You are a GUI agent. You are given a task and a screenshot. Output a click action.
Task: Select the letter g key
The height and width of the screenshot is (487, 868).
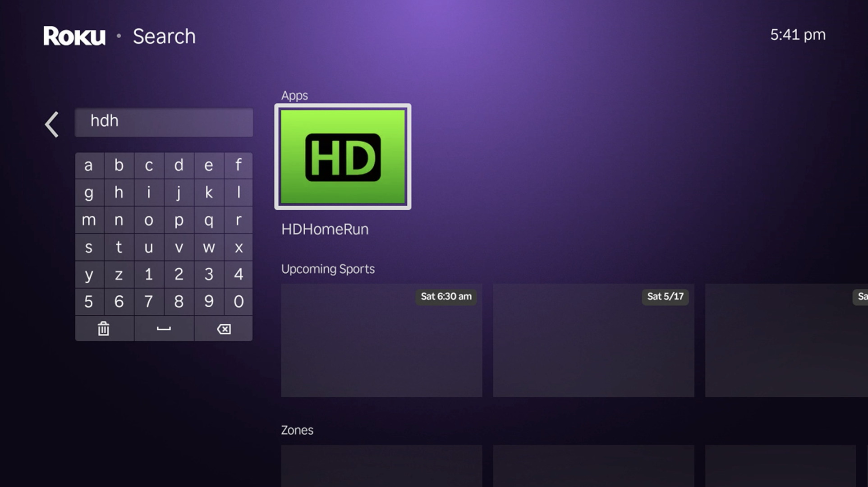pos(89,193)
